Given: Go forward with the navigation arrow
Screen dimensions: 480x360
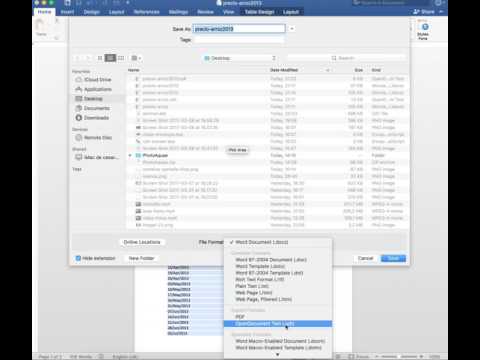Looking at the screenshot, I should (88, 58).
